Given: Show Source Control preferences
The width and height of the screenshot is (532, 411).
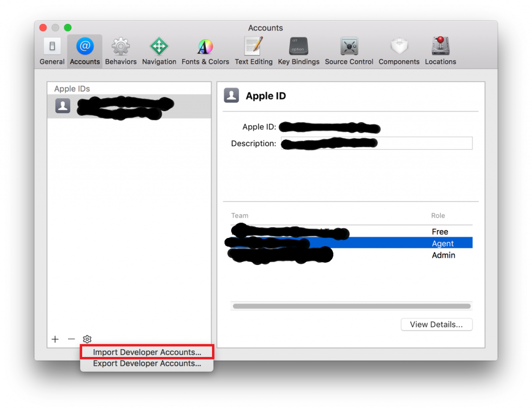Looking at the screenshot, I should 349,51.
